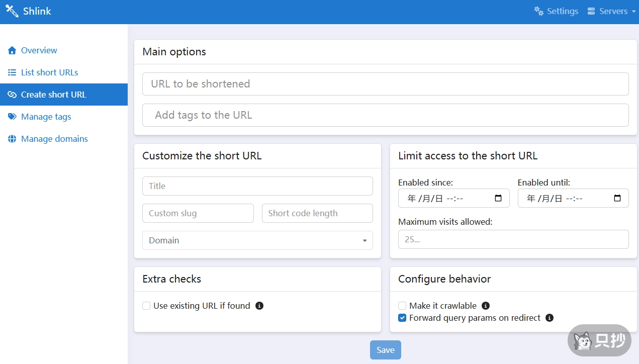This screenshot has width=639, height=364.
Task: Open Manage tags in sidebar
Action: tap(46, 117)
